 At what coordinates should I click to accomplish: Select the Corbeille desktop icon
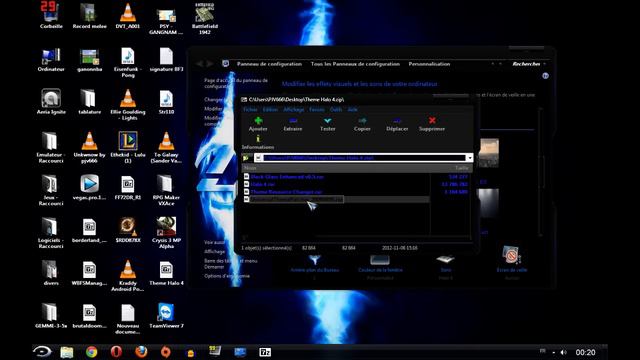(51, 16)
